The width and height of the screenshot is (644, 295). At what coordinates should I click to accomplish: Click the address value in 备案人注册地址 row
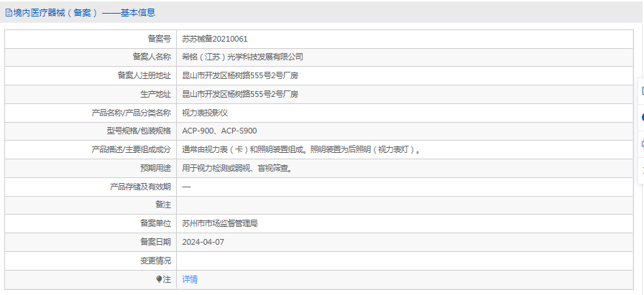tap(240, 76)
